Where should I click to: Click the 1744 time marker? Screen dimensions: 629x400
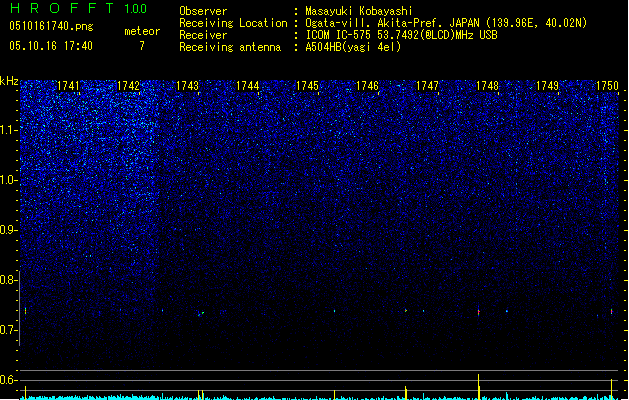[248, 86]
